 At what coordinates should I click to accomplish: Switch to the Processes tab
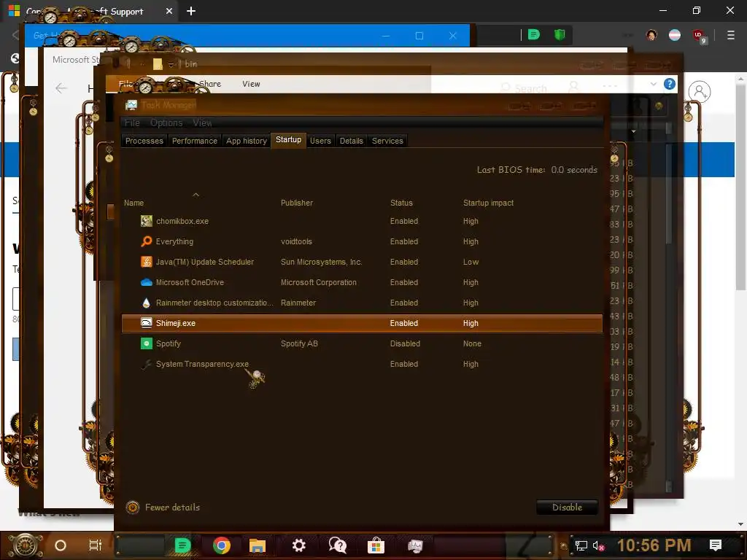pyautogui.click(x=144, y=141)
